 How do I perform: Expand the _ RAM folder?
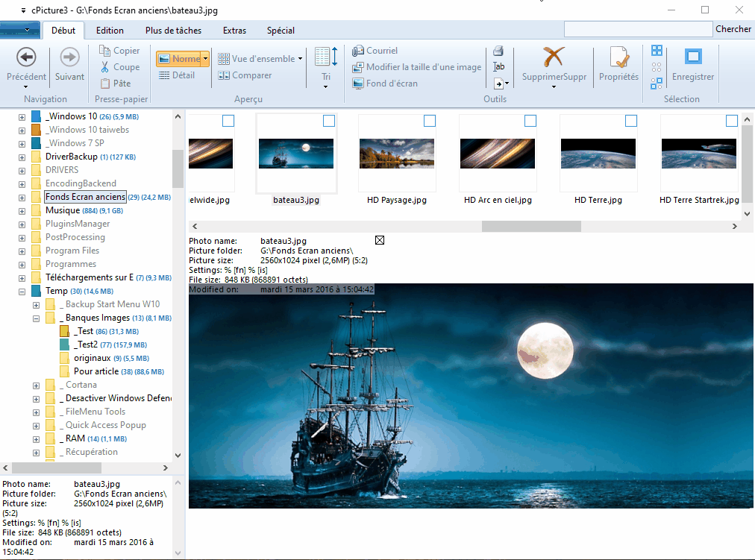coord(36,439)
